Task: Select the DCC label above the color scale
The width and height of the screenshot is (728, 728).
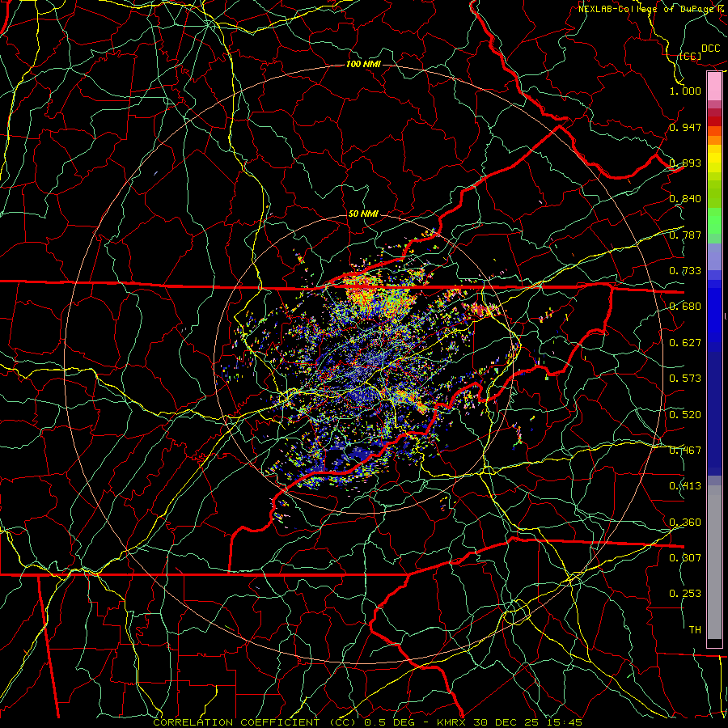Action: pyautogui.click(x=711, y=49)
